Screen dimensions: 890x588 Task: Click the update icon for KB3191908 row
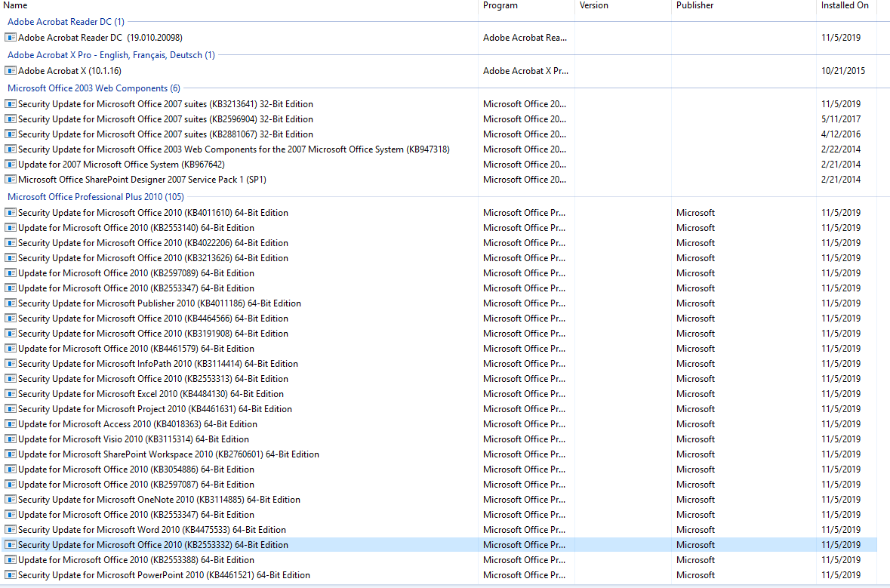click(x=11, y=333)
